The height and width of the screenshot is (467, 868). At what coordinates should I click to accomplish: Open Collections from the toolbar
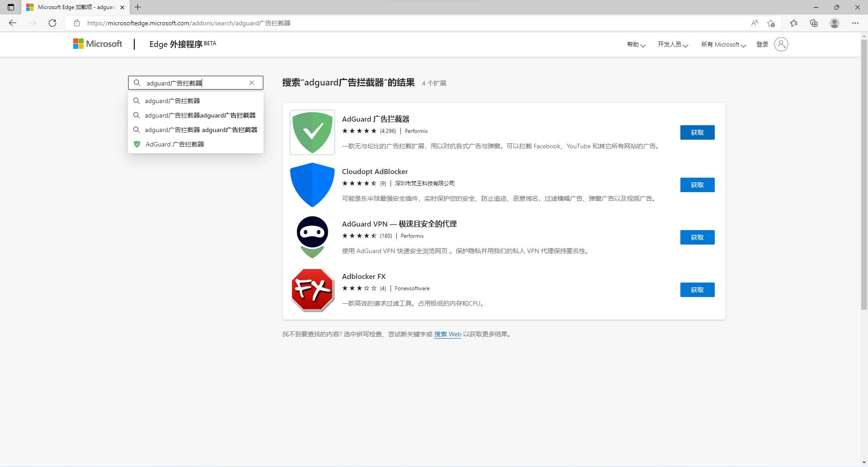[x=814, y=23]
